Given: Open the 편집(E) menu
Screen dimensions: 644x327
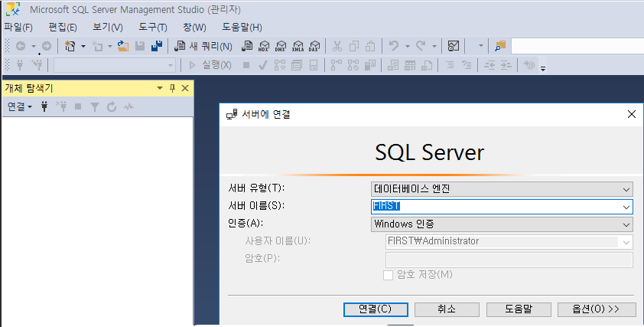Looking at the screenshot, I should [x=63, y=27].
